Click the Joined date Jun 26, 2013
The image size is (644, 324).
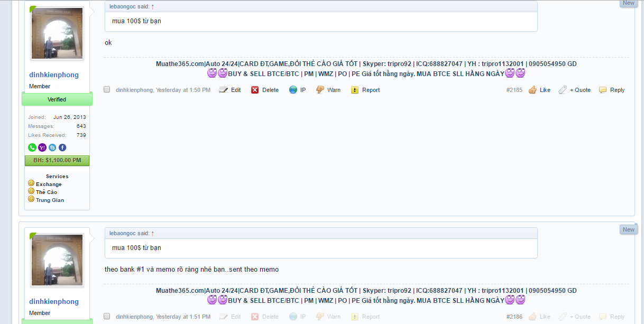(x=70, y=117)
